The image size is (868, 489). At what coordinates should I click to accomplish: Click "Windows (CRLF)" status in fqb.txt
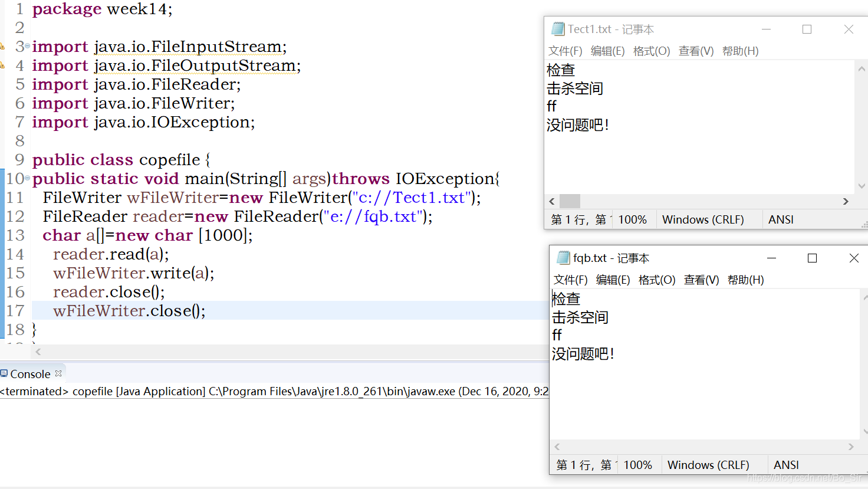(708, 465)
